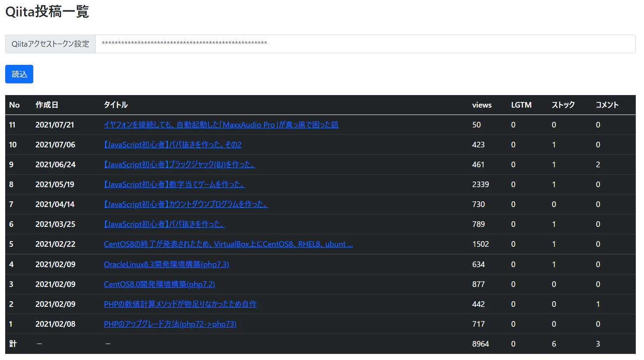The height and width of the screenshot is (360, 644).
Task: Select the date 2021/02/08
Action: point(55,324)
